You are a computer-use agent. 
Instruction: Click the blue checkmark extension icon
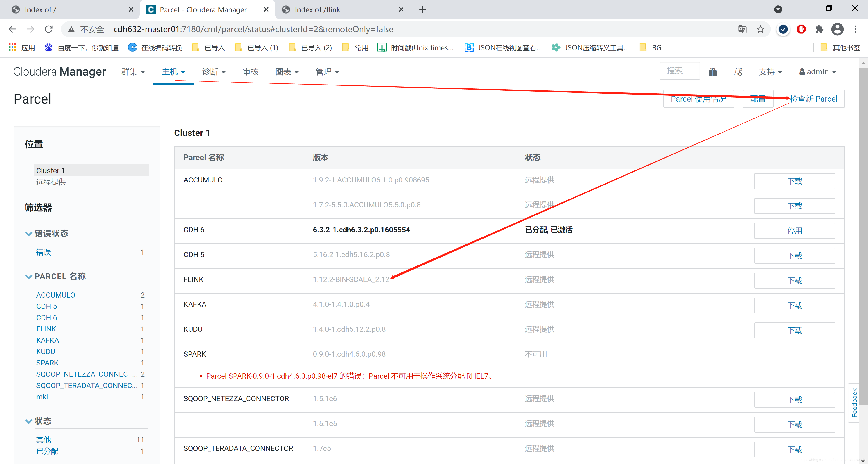click(x=783, y=29)
